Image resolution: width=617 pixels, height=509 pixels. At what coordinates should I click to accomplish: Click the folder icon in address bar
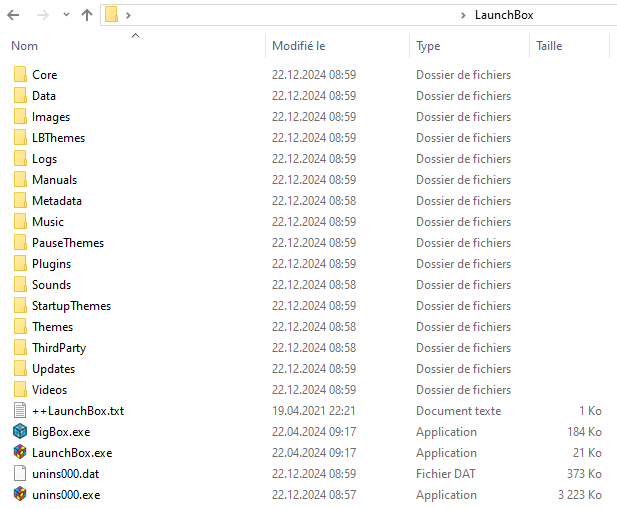(111, 15)
